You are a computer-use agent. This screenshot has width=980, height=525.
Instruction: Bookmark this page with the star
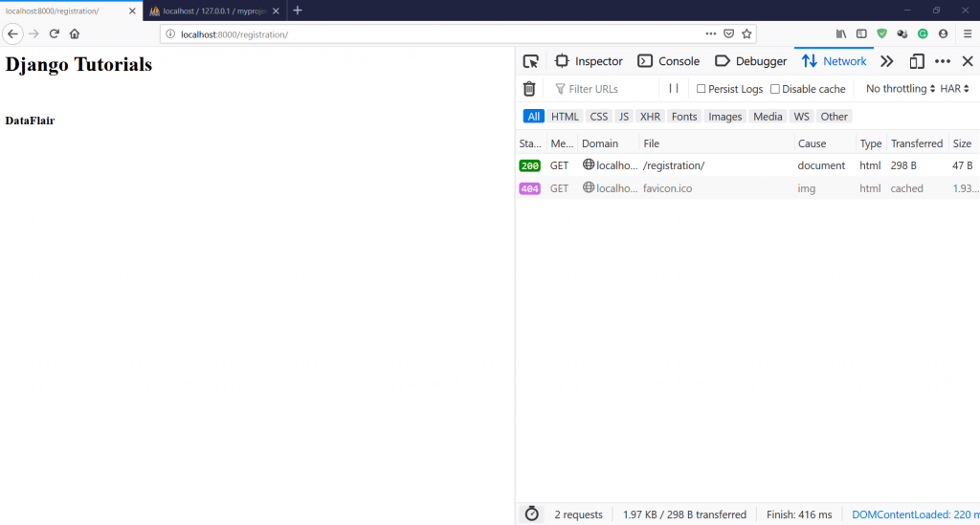(746, 33)
